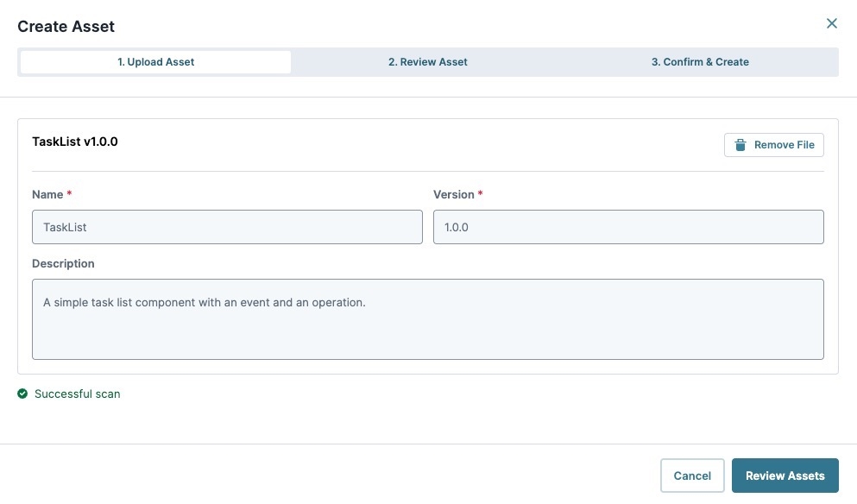857x504 pixels.
Task: Click the TaskList v1.0.0 file heading
Action: tap(75, 142)
